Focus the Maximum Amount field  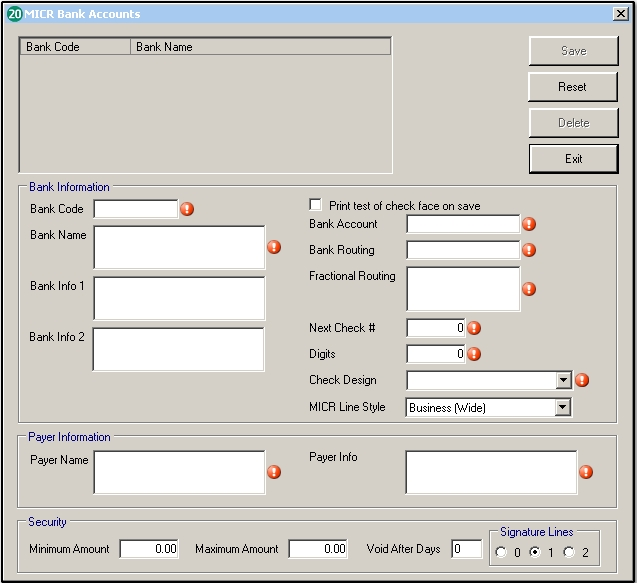(318, 549)
